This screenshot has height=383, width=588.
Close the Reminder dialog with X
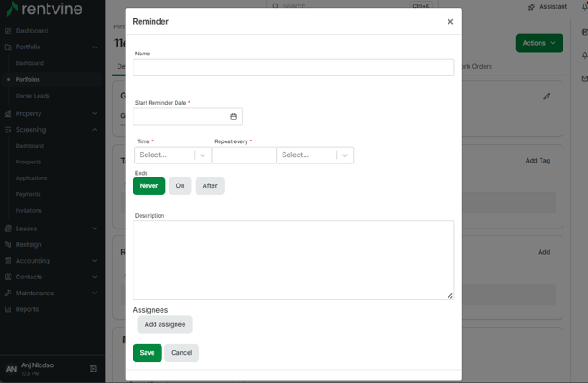[x=450, y=22]
